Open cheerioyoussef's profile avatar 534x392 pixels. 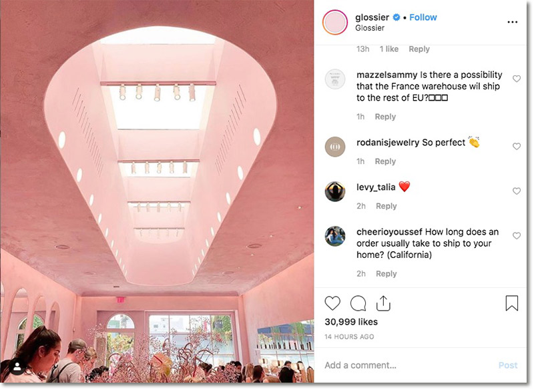[x=335, y=236]
